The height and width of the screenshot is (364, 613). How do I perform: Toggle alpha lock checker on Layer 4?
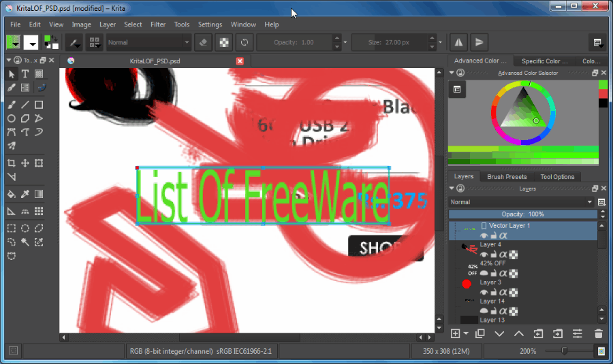514,254
